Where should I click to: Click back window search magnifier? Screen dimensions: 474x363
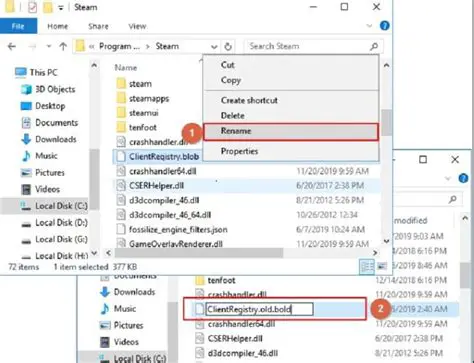pyautogui.click(x=452, y=199)
